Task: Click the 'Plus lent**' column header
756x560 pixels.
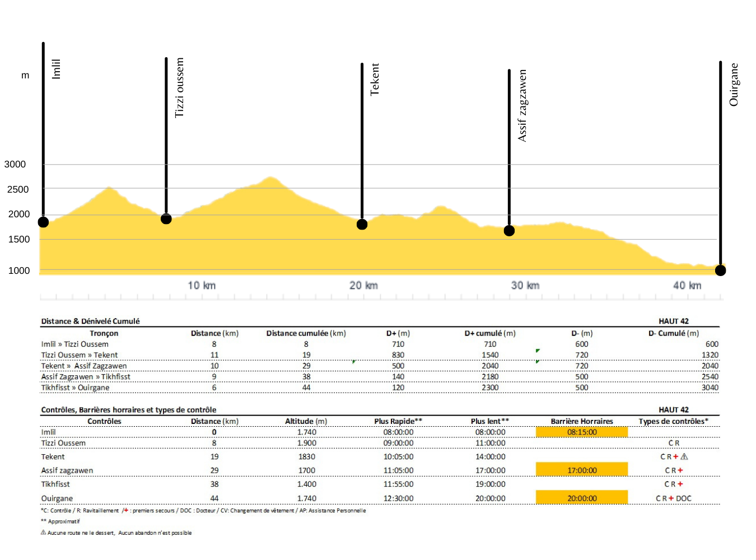Action: (490, 421)
